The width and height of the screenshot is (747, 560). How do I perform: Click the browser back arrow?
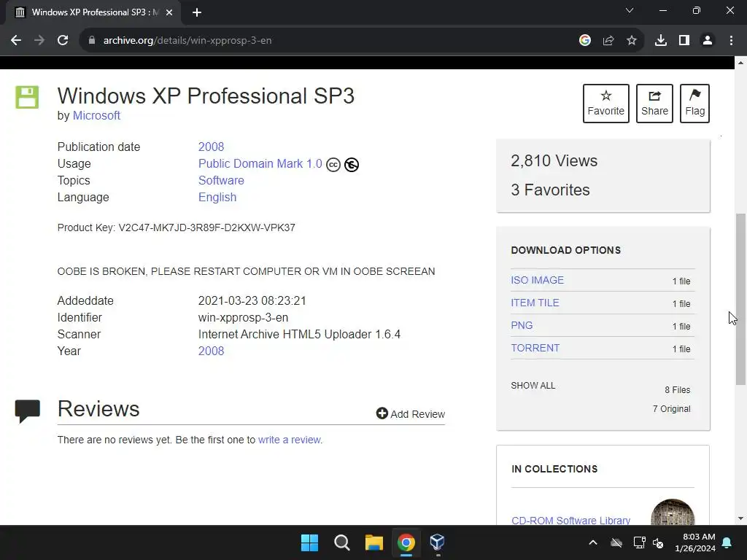click(x=16, y=41)
